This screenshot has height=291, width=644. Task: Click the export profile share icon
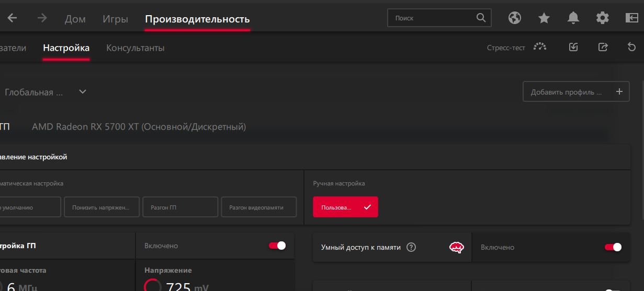point(603,47)
